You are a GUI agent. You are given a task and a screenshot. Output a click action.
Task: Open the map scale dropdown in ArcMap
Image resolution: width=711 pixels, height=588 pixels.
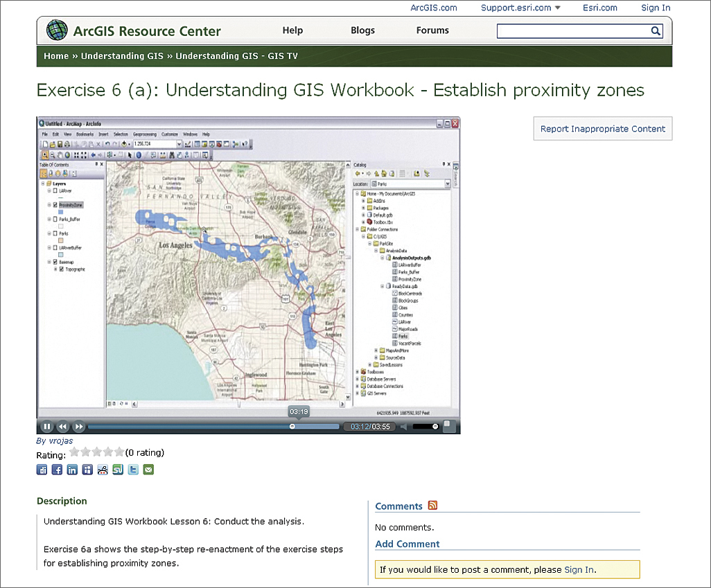(x=179, y=144)
